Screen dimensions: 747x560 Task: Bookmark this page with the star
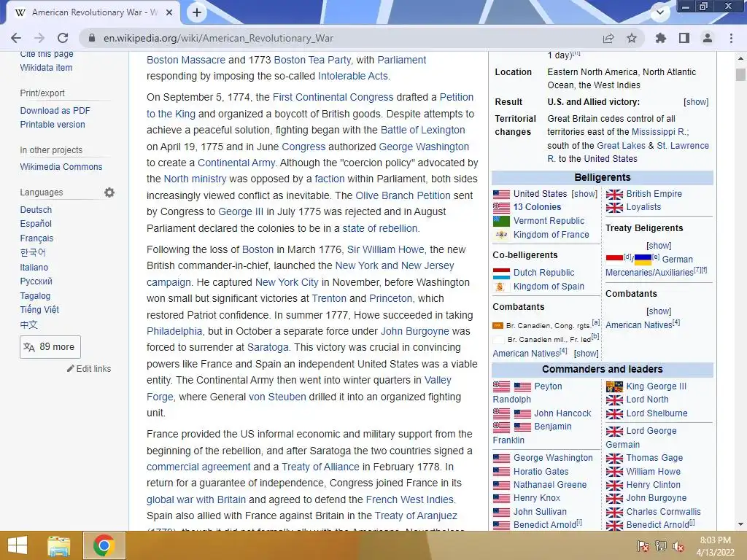(632, 38)
